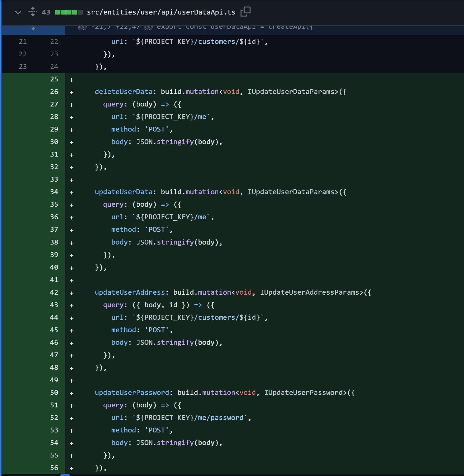Open the src/entities/user/api/userDataApi.ts file link
The width and height of the screenshot is (464, 476).
[x=161, y=12]
